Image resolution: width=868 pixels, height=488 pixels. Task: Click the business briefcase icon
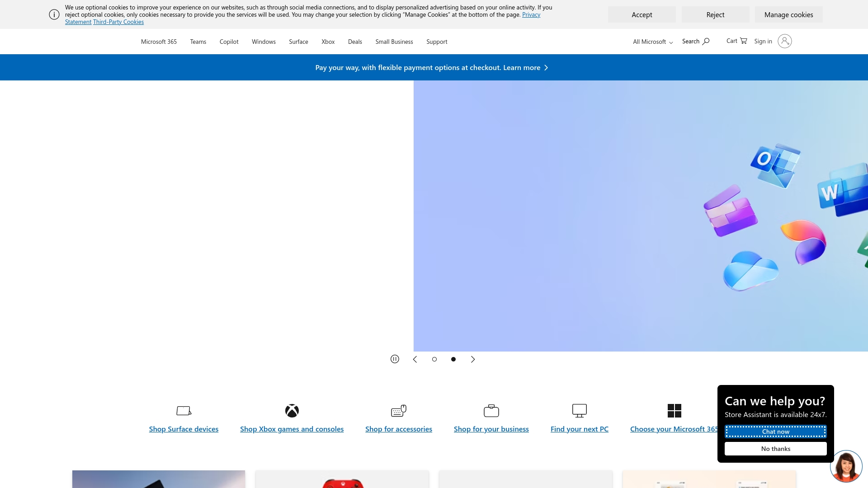pyautogui.click(x=491, y=411)
